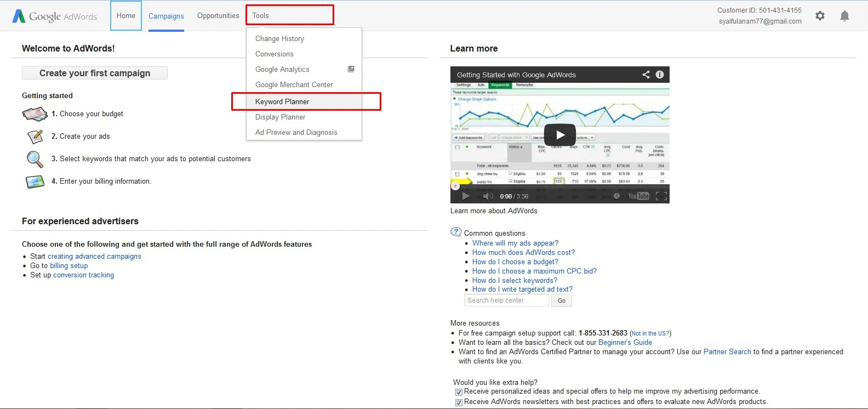868x409 pixels.
Task: Click the budget money icon
Action: coord(35,114)
